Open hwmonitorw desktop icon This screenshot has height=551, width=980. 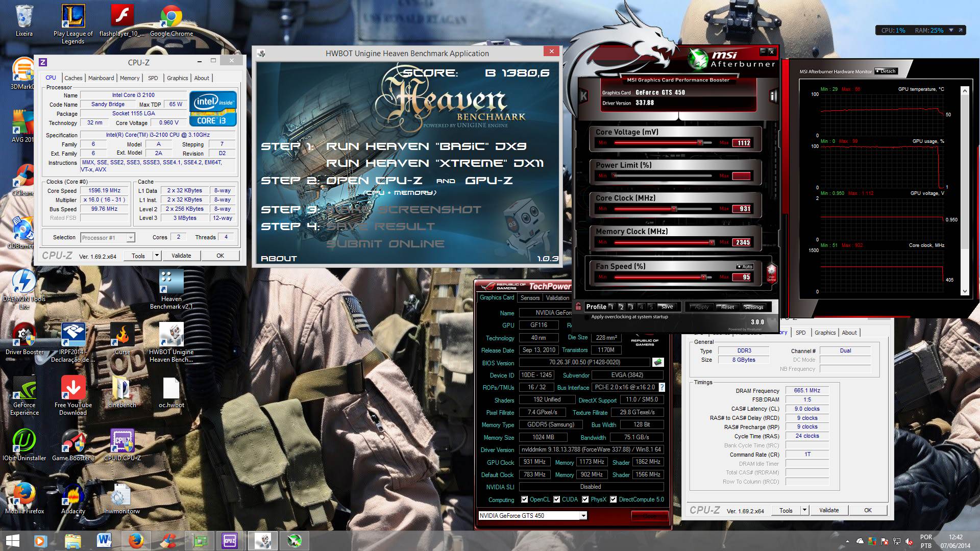click(122, 498)
